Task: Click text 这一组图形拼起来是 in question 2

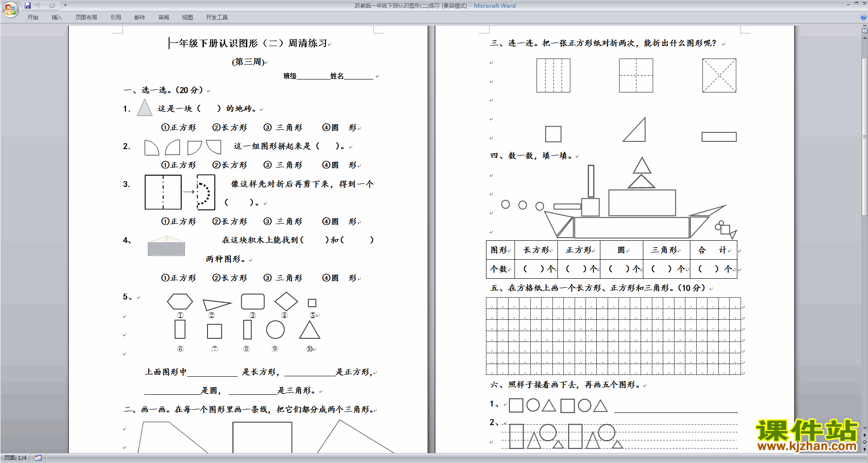Action: [273, 146]
